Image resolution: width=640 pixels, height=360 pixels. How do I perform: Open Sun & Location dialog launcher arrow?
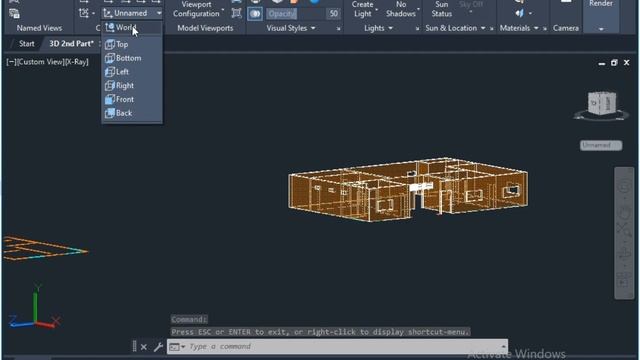tap(492, 29)
